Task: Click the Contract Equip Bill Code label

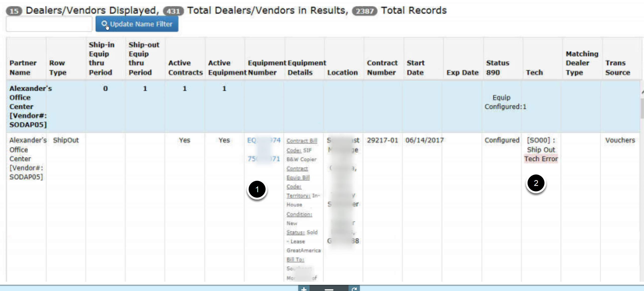Action: pos(298,178)
